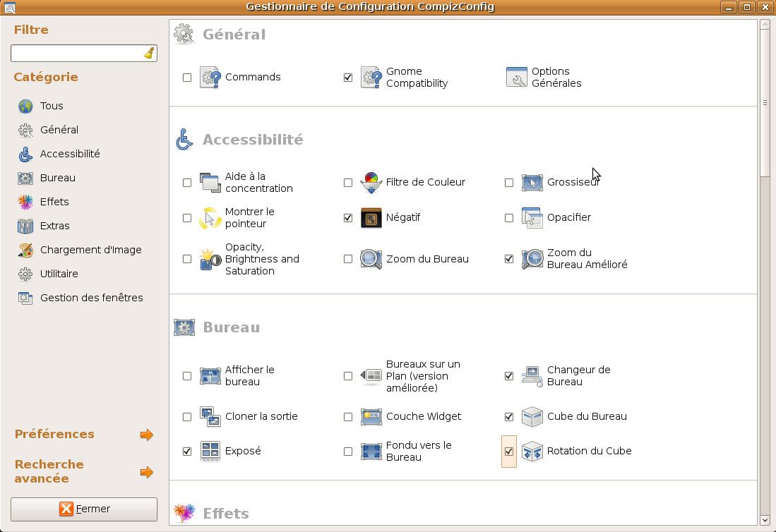Disable the Rotation du Cube checkbox

click(509, 452)
